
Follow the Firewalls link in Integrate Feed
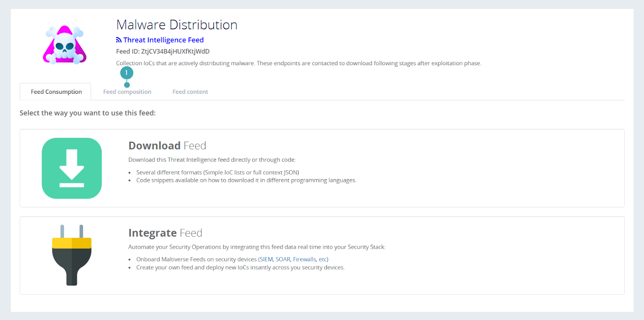pos(305,259)
